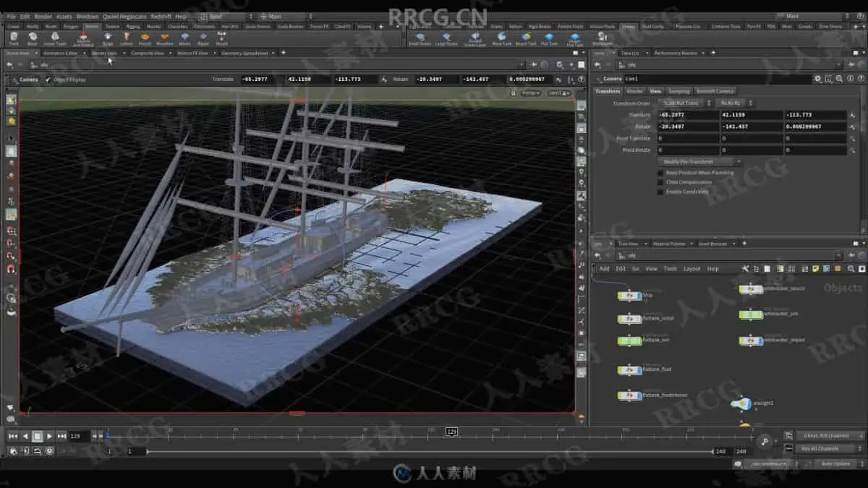
Task: Jump to the first frame
Action: (x=13, y=436)
